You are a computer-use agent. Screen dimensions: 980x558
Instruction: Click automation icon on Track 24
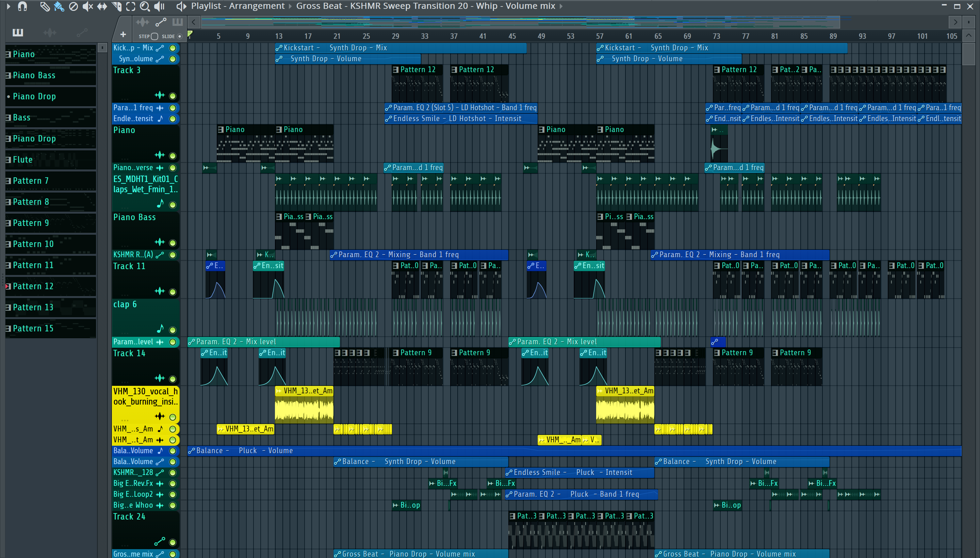[x=160, y=541]
